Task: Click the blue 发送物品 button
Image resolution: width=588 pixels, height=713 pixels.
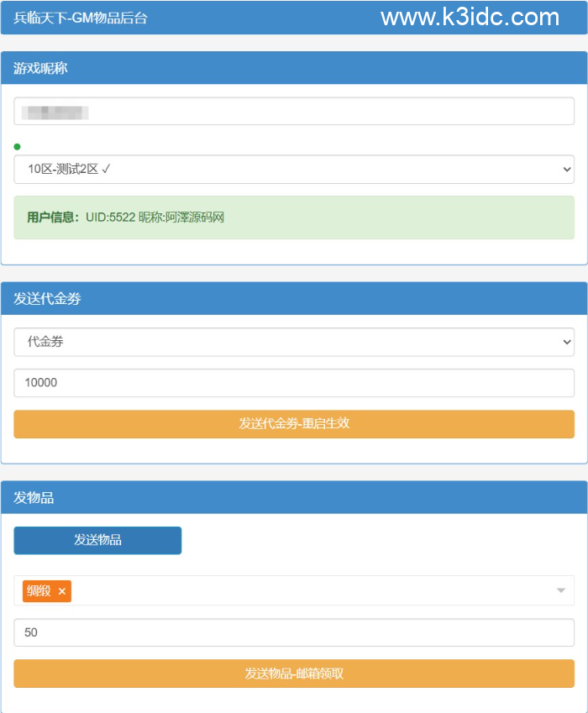Action: click(97, 540)
